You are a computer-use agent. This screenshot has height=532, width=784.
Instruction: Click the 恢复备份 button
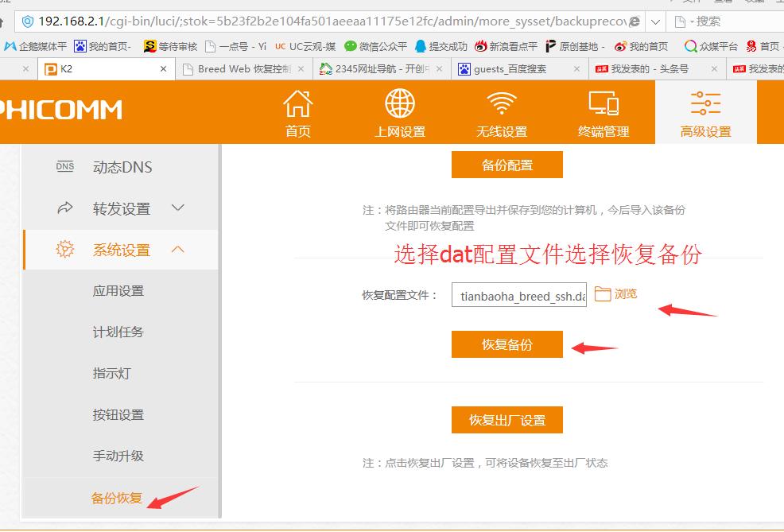tap(506, 344)
